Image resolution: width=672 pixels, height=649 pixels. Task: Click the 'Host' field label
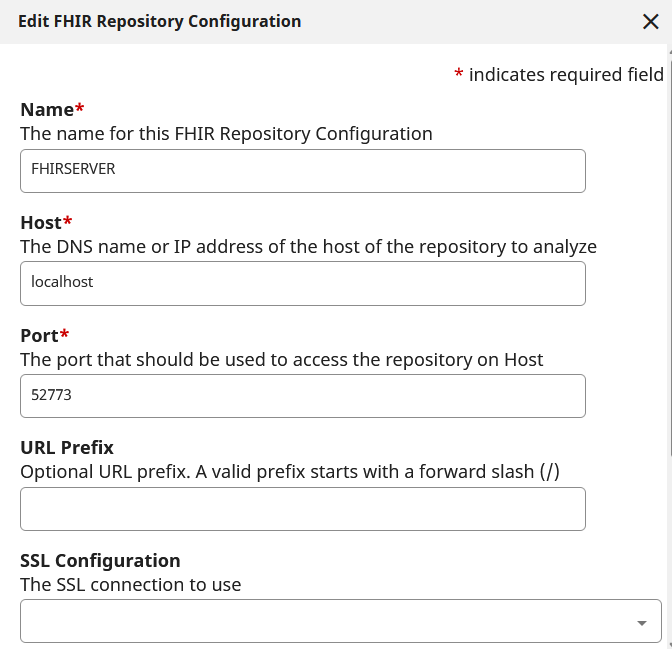coord(41,222)
